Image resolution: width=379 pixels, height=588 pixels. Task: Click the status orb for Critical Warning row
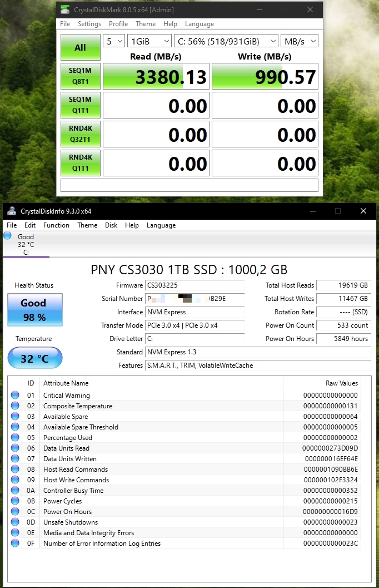[x=15, y=395]
